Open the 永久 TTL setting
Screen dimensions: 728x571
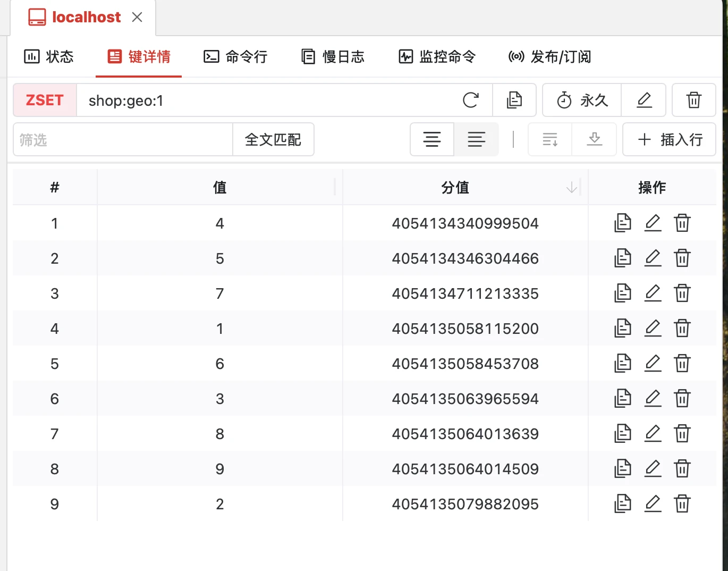pyautogui.click(x=582, y=100)
